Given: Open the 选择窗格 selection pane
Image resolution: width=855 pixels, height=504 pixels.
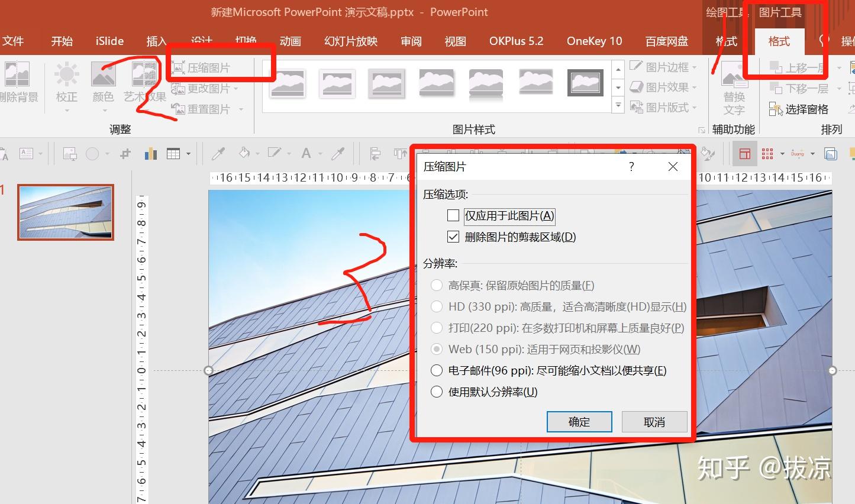Looking at the screenshot, I should coord(799,109).
